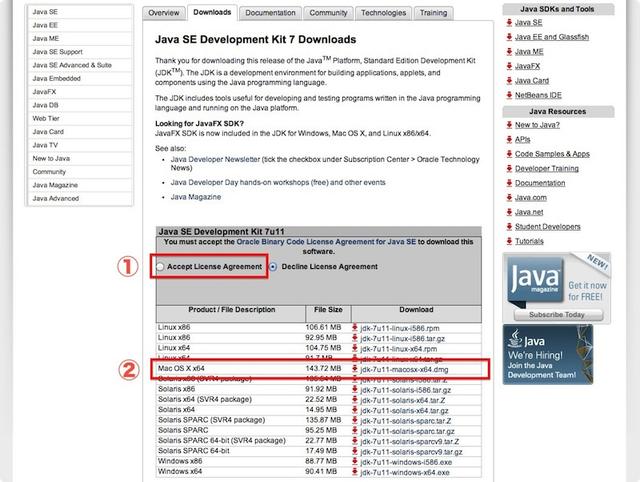
Task: Click download icon for jdk-7u11-macosx-x64.dmg
Action: (x=355, y=369)
